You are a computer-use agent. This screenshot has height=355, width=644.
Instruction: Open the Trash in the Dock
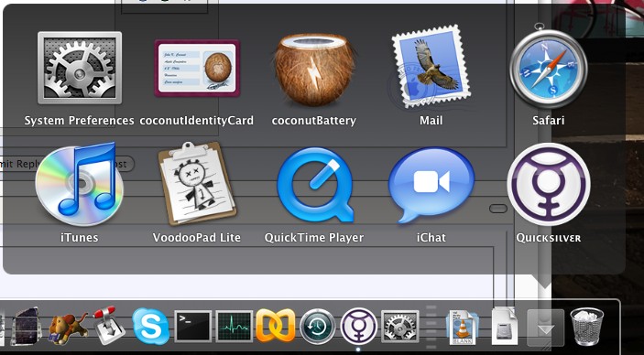[x=587, y=327]
